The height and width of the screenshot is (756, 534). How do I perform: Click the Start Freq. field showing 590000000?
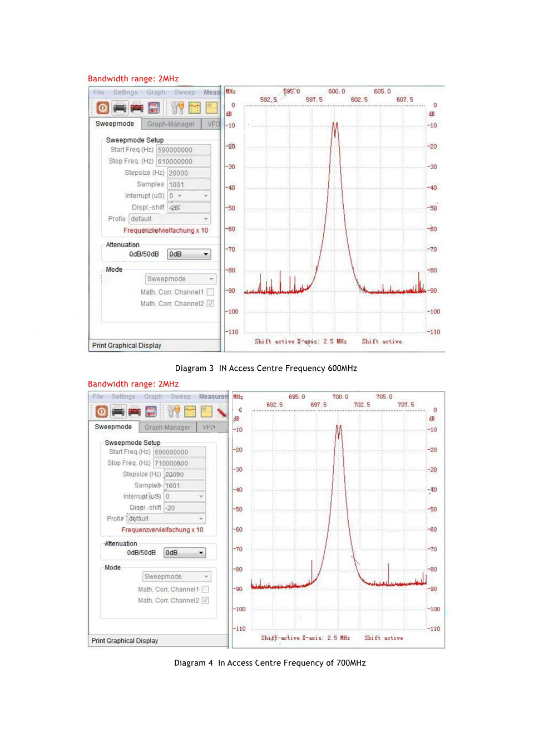(183, 150)
